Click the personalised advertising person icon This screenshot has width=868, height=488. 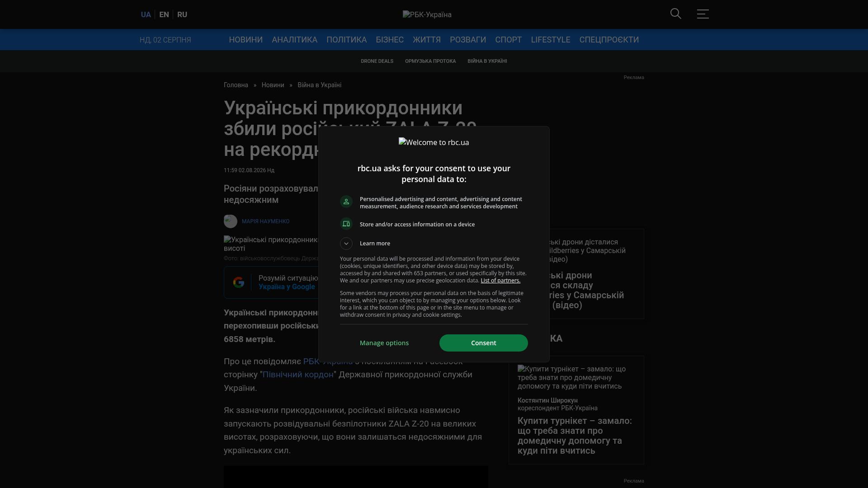[346, 202]
